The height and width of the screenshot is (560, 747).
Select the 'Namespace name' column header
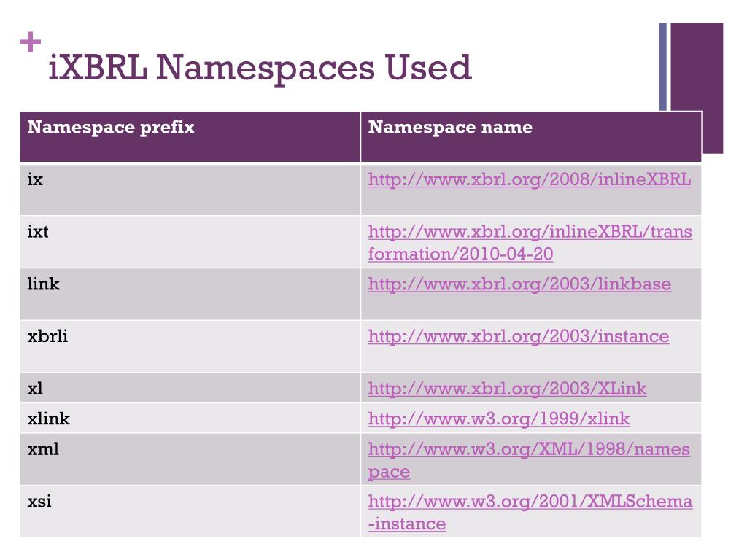[x=531, y=137]
